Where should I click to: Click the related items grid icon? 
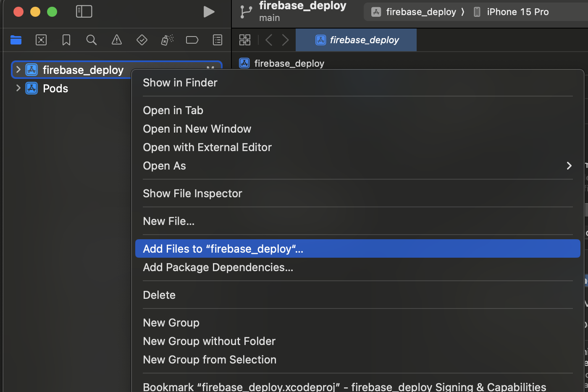tap(245, 40)
